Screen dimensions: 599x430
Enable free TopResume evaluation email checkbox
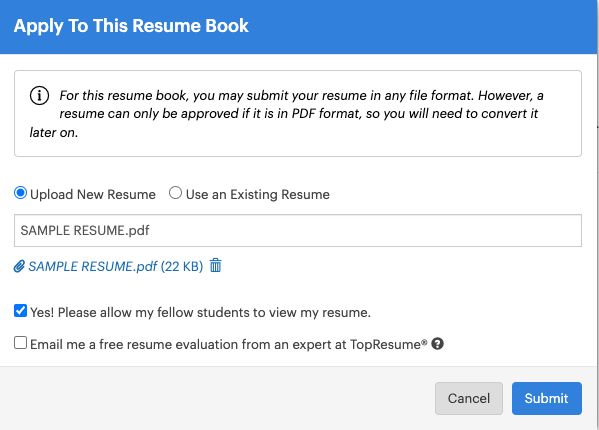pyautogui.click(x=21, y=343)
